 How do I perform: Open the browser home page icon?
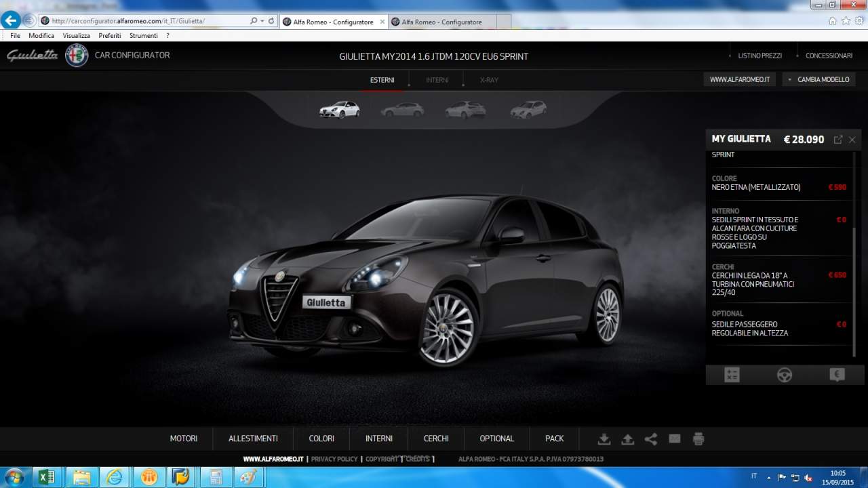(x=833, y=21)
